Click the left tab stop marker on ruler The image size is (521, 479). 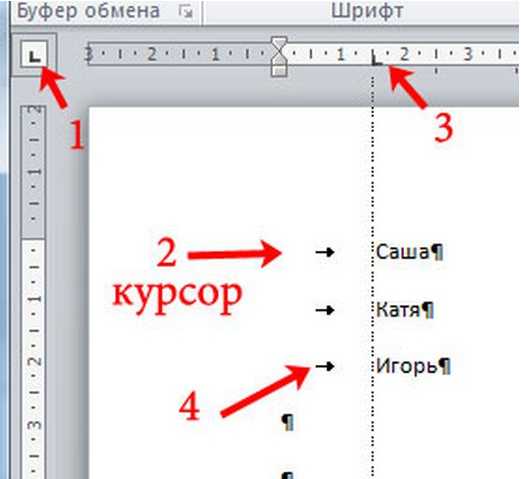click(376, 59)
